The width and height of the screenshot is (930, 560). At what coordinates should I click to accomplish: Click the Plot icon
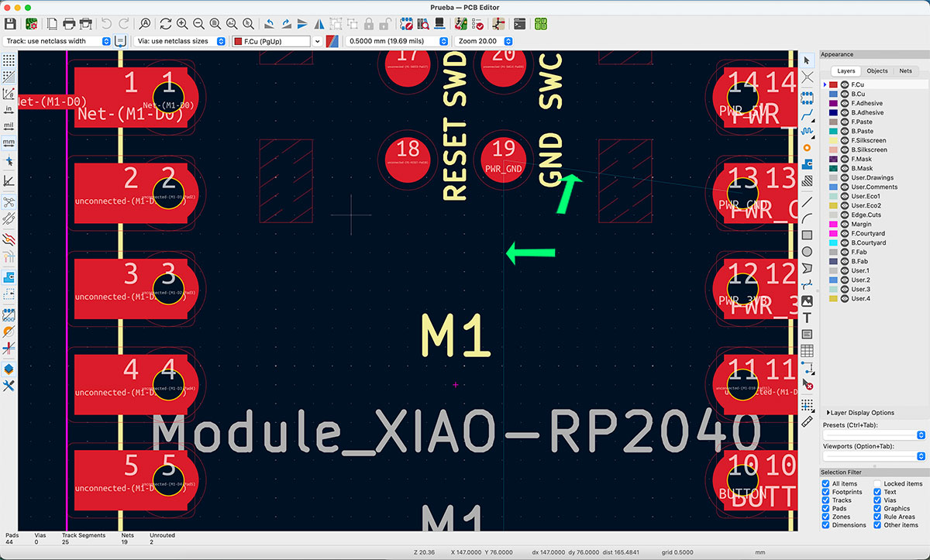pos(85,24)
